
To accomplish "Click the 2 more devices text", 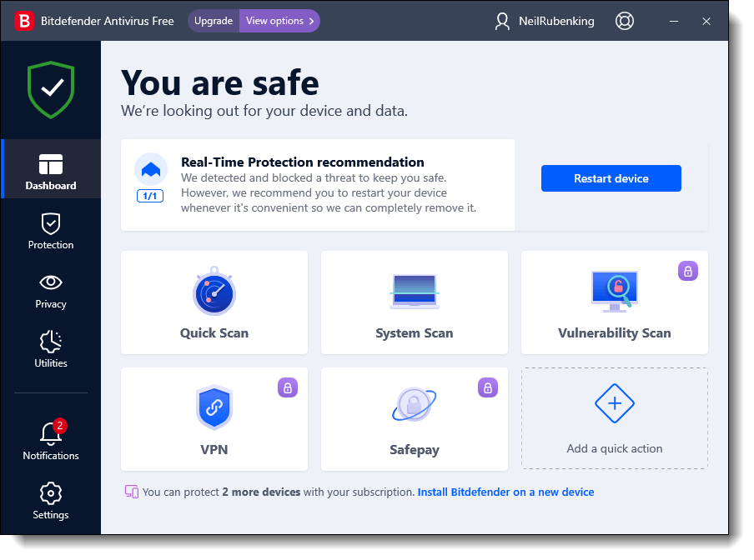I will pyautogui.click(x=261, y=492).
